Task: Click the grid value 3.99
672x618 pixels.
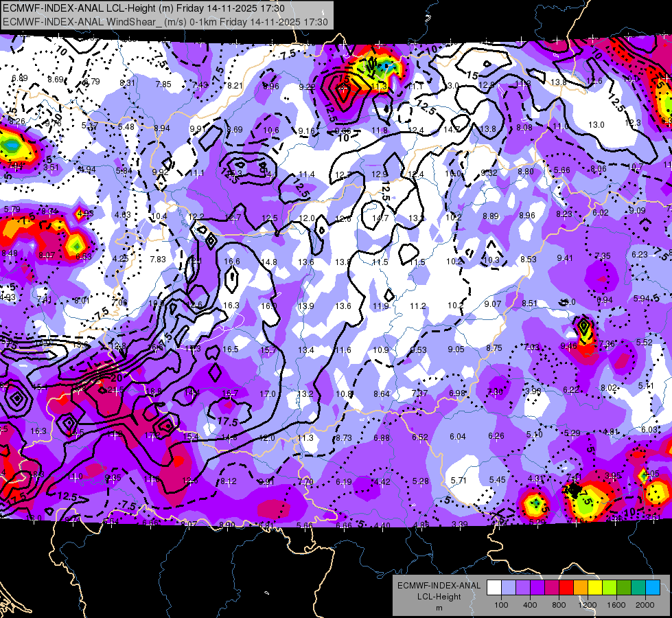Action: pos(533,391)
